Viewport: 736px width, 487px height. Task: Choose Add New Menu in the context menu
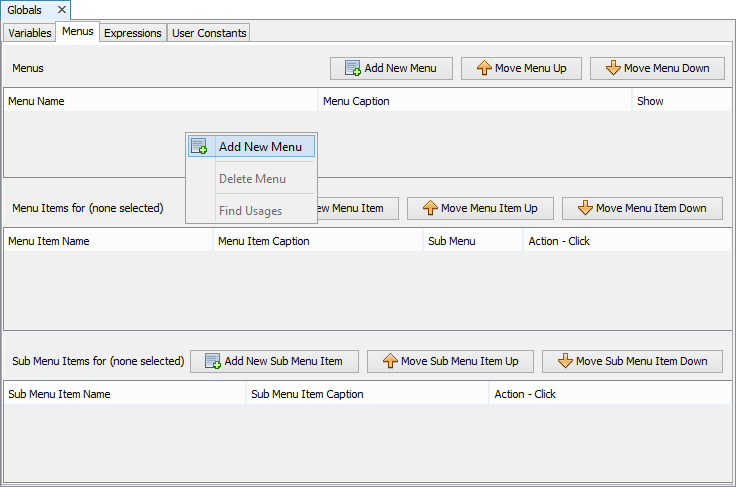coord(259,146)
